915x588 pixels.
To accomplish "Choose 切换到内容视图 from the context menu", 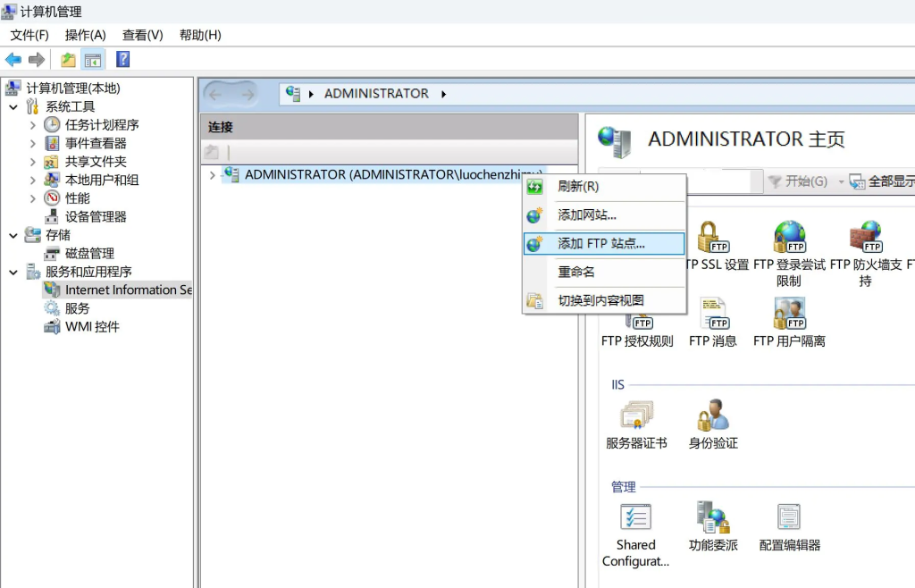I will 604,300.
